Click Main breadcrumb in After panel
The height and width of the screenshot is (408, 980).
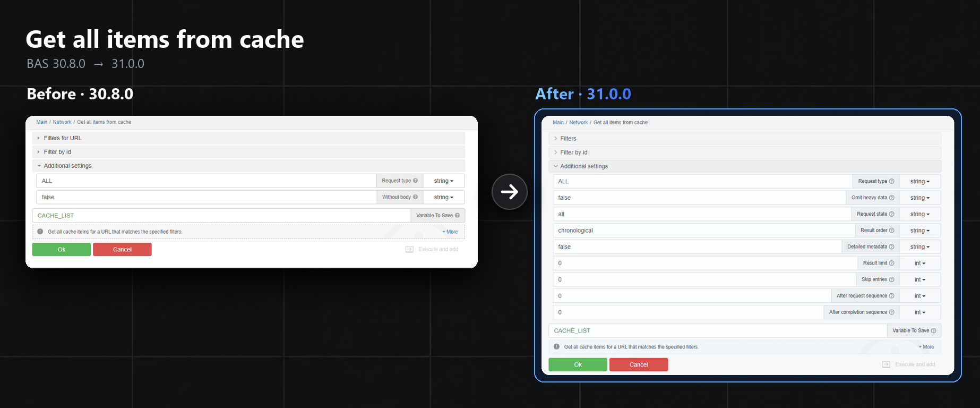(558, 123)
